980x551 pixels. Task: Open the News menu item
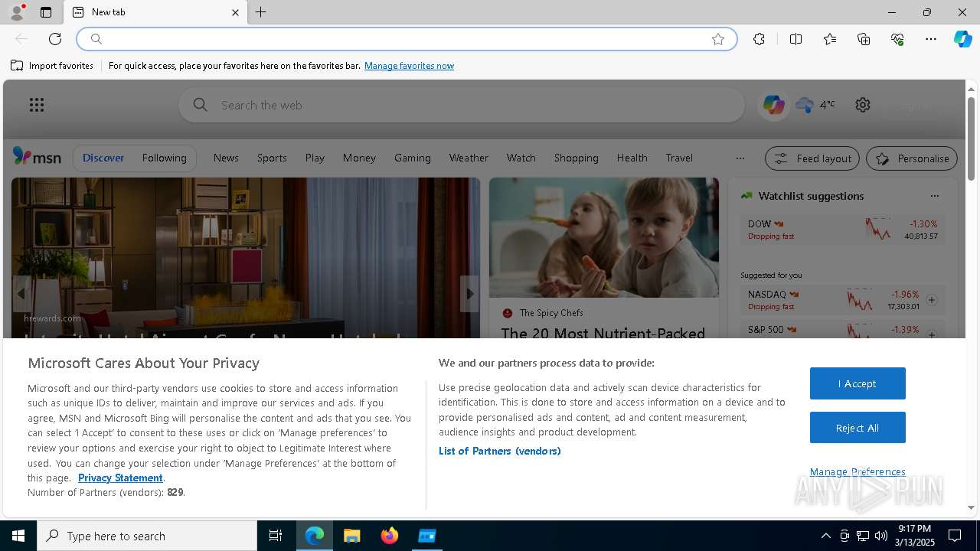(x=226, y=158)
